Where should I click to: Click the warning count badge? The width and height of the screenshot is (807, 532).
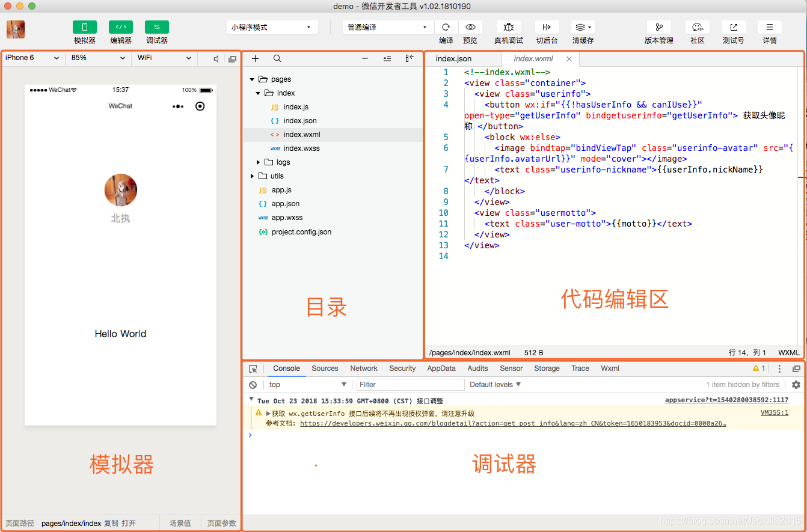pos(759,368)
